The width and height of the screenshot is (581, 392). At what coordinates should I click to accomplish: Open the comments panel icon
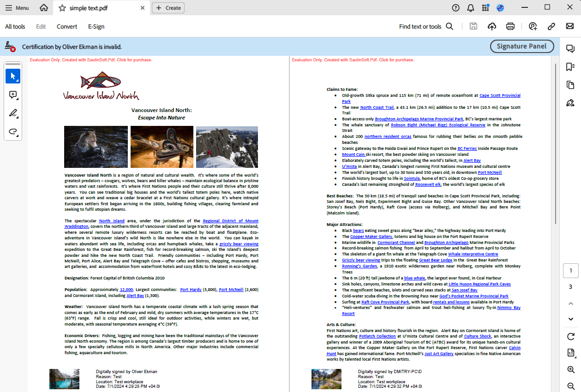(570, 49)
